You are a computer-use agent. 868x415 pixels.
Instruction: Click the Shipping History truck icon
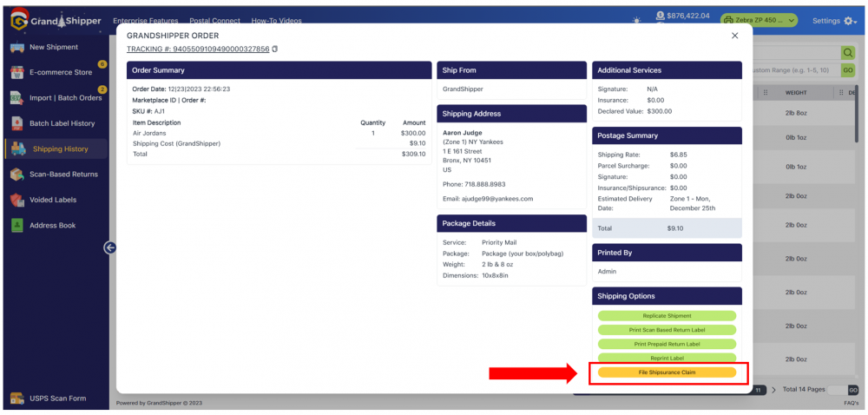click(x=18, y=148)
